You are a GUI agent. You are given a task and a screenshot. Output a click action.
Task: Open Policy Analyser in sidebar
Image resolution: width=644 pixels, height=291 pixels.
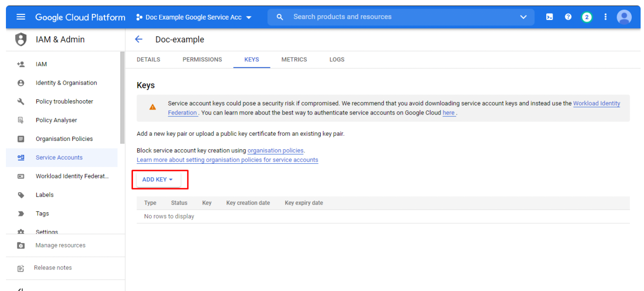[62, 120]
